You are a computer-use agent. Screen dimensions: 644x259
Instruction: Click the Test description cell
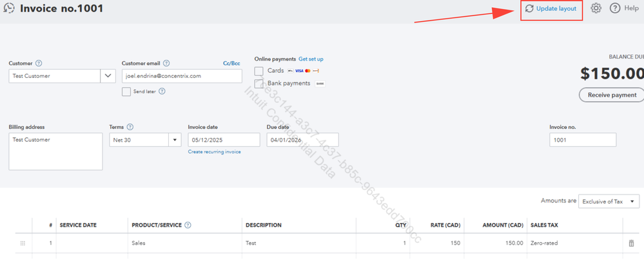click(x=299, y=244)
